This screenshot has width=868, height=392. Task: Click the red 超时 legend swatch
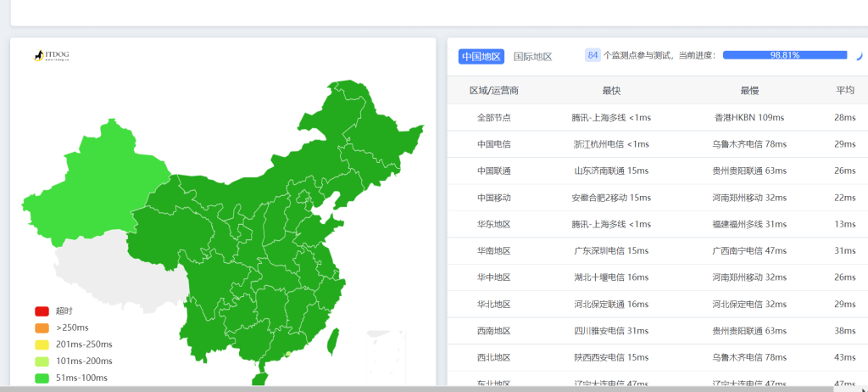pos(42,311)
